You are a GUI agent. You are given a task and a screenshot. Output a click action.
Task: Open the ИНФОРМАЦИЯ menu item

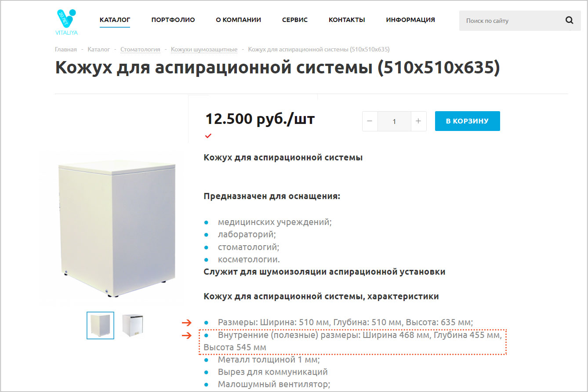(x=410, y=20)
